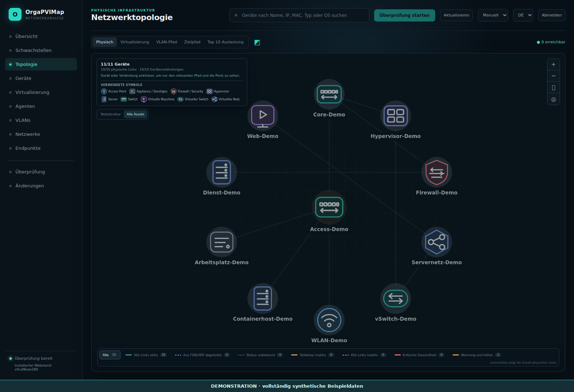Open Geräte in the sidebar
574x392 pixels.
41,78
